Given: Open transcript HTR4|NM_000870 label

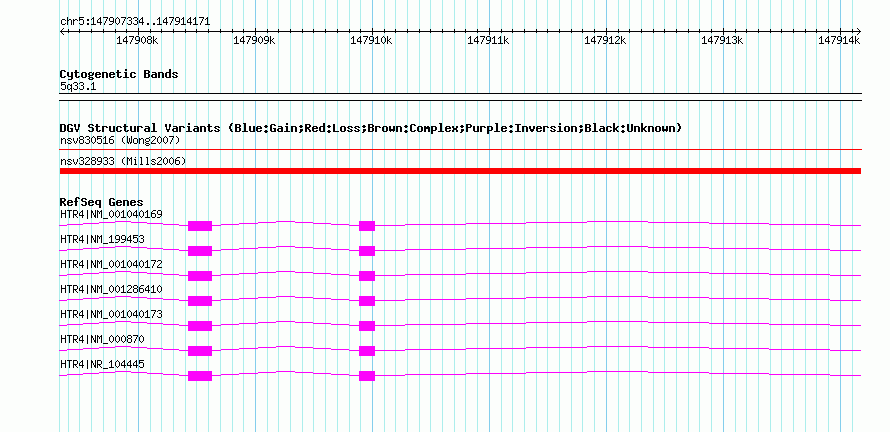Looking at the screenshot, I should [102, 339].
